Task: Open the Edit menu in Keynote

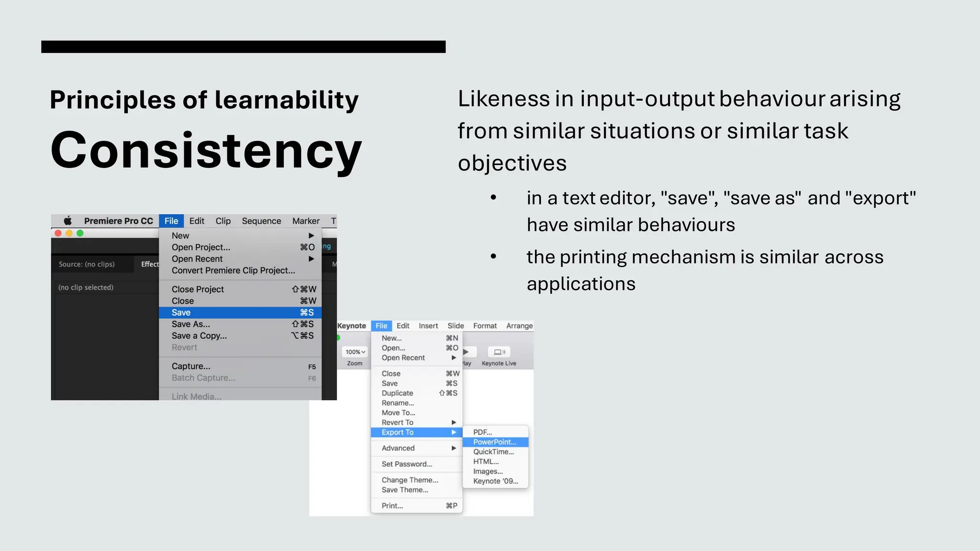Action: click(403, 326)
